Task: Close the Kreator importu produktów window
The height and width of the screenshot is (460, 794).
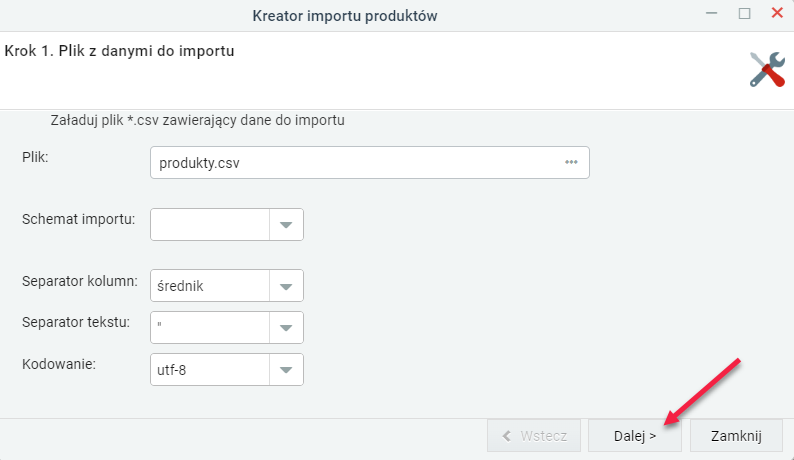Action: pyautogui.click(x=777, y=13)
